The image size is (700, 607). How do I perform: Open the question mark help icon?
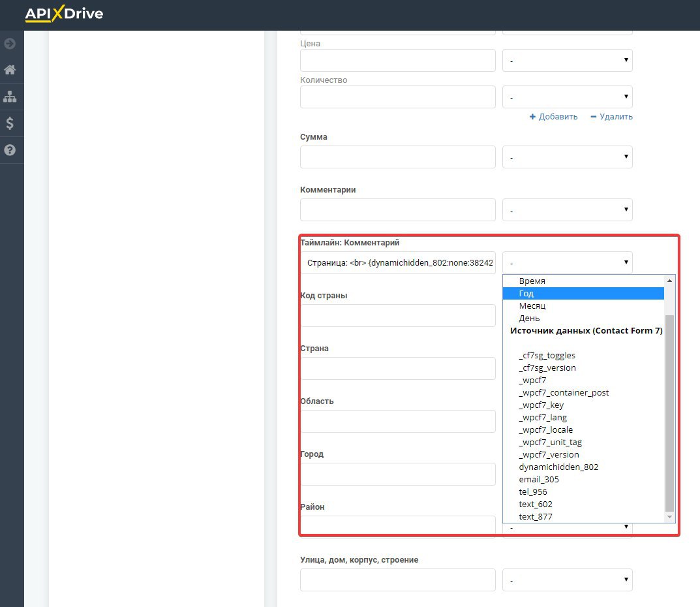(x=10, y=150)
